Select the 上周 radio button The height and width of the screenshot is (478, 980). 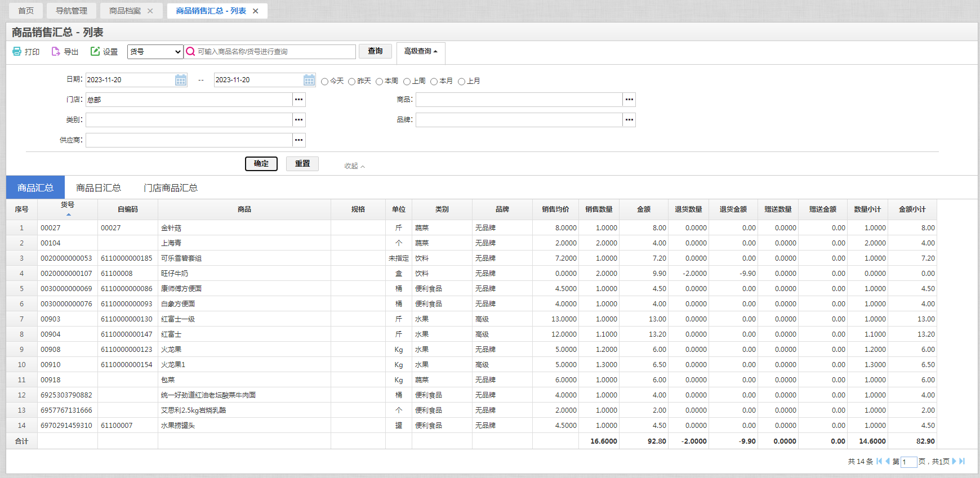click(407, 82)
